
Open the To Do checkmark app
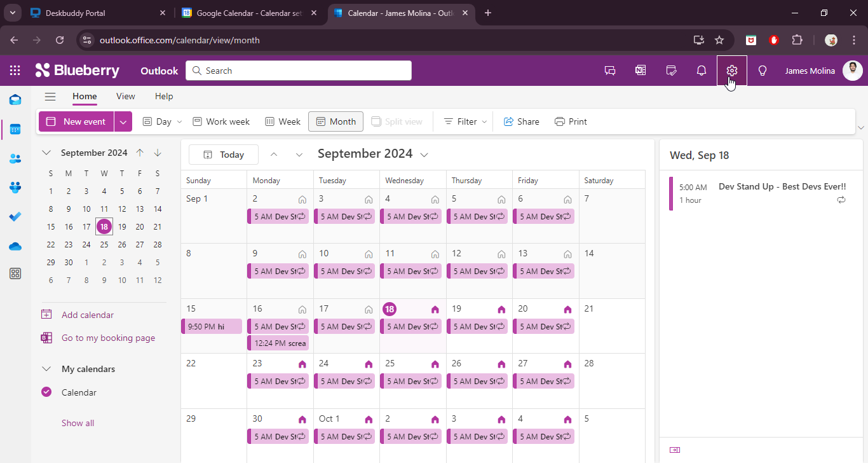15,217
